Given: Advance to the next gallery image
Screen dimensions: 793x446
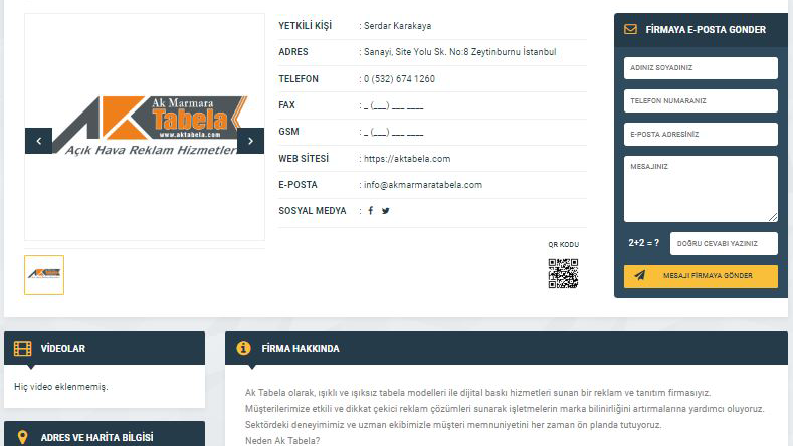Looking at the screenshot, I should pos(250,141).
